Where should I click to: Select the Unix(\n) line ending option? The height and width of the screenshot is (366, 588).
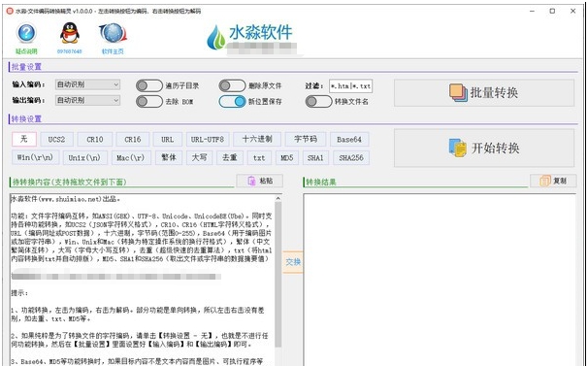[84, 157]
